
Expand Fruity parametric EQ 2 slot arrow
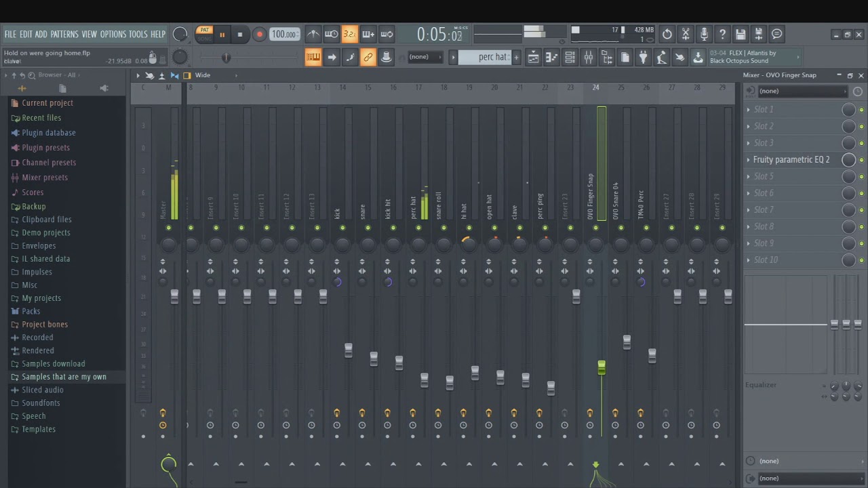coord(749,160)
